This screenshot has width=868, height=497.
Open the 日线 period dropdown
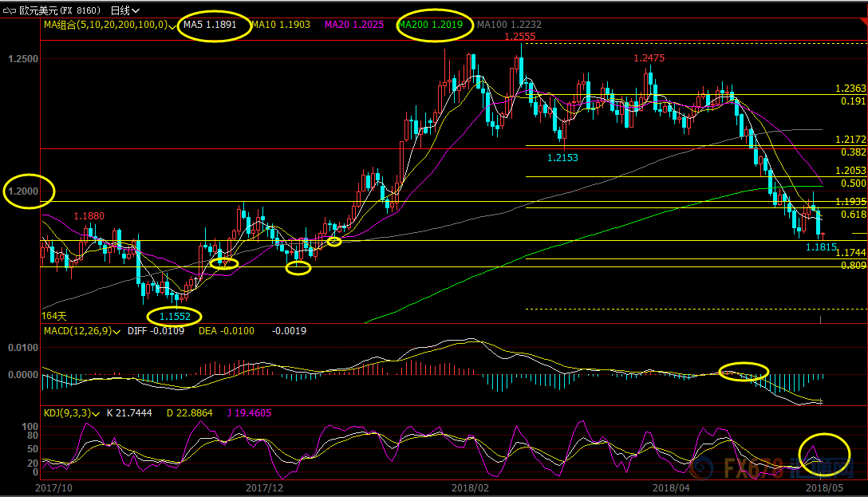pyautogui.click(x=125, y=10)
